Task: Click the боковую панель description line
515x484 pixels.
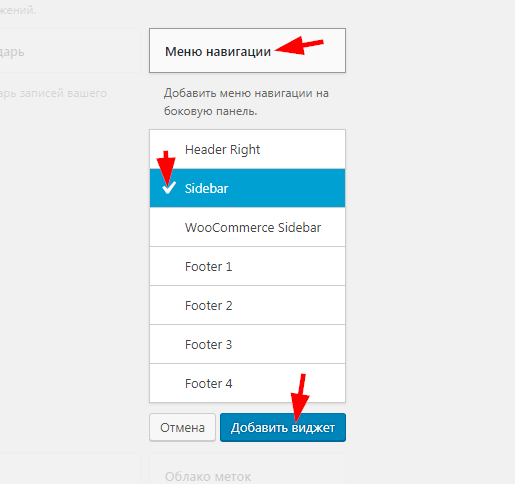Action: [210, 111]
